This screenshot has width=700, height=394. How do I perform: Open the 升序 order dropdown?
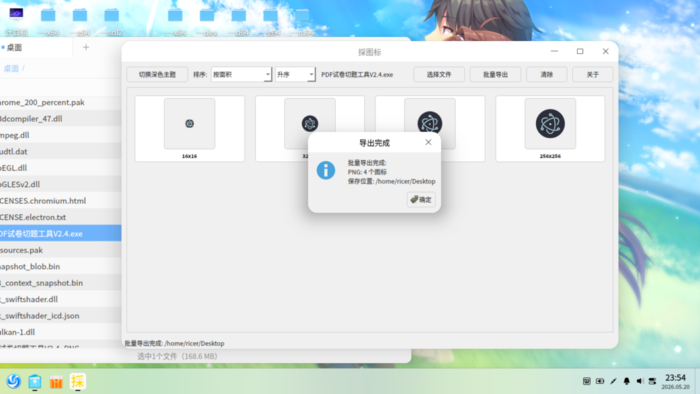(x=295, y=75)
